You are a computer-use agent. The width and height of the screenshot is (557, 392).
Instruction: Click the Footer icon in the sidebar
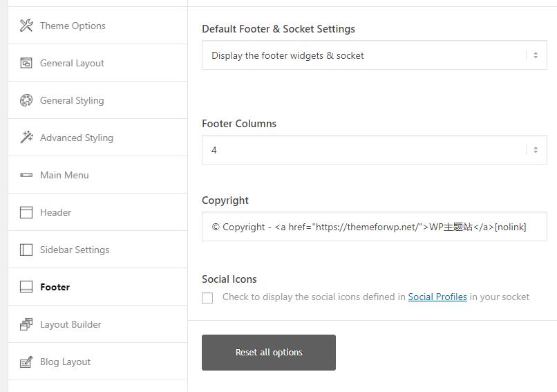26,287
